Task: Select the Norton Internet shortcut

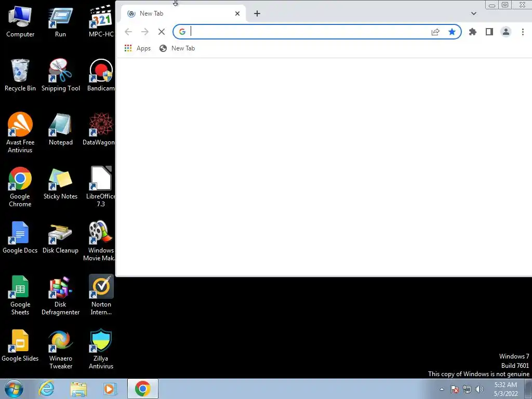Action: point(101,295)
